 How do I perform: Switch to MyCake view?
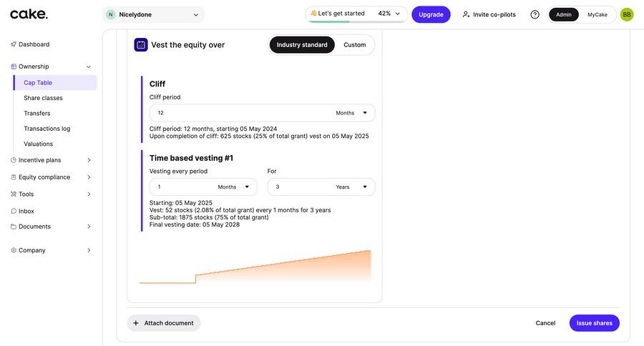coord(597,14)
